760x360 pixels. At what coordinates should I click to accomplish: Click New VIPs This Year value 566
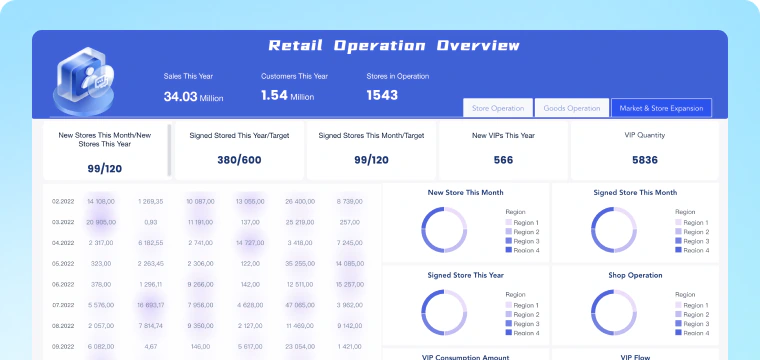(503, 160)
